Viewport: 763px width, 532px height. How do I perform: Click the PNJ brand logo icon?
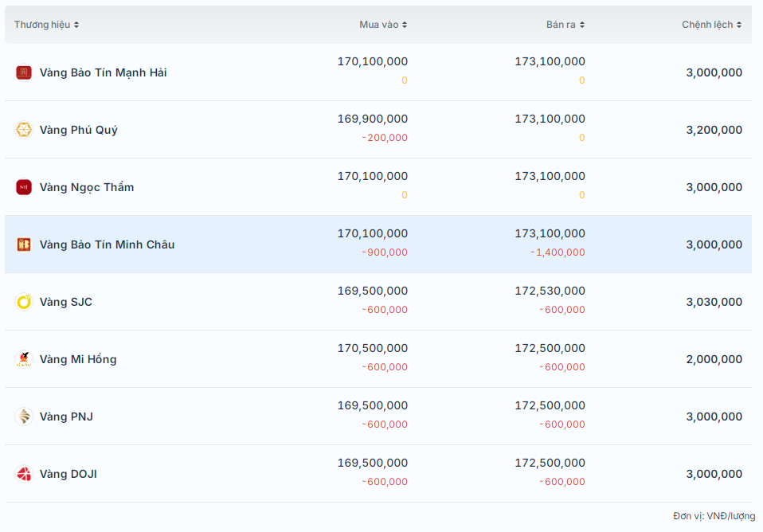24,417
